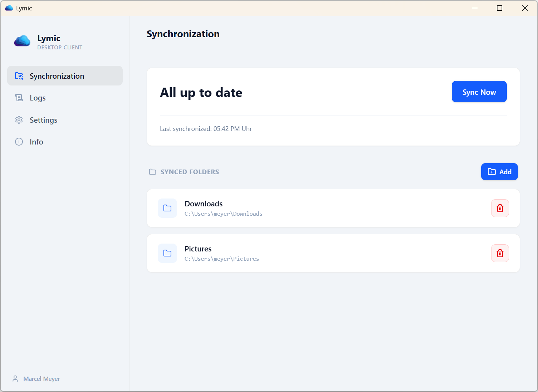
Task: Click the Synchronization page heading
Action: point(183,34)
